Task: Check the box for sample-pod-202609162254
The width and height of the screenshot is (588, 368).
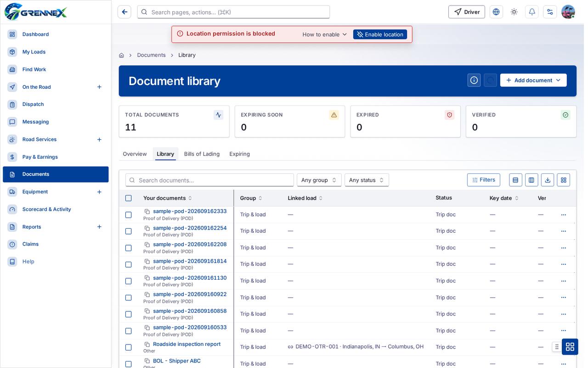Action: (x=129, y=231)
